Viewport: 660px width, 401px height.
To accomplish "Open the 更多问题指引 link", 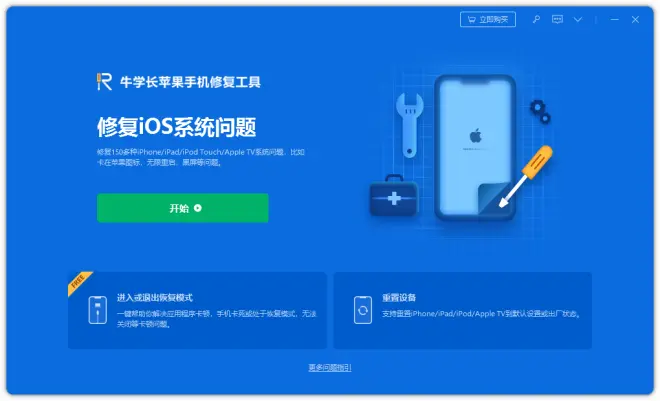I will (330, 368).
